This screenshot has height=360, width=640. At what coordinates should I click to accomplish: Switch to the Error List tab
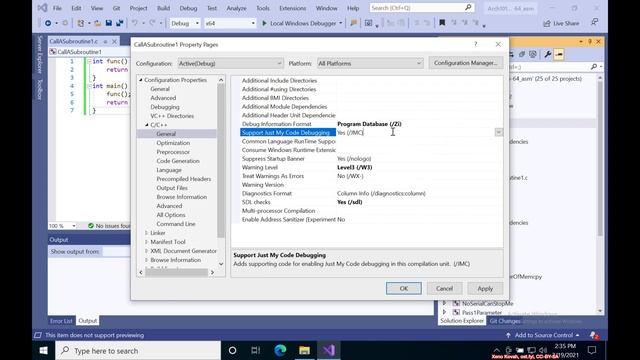click(x=61, y=321)
